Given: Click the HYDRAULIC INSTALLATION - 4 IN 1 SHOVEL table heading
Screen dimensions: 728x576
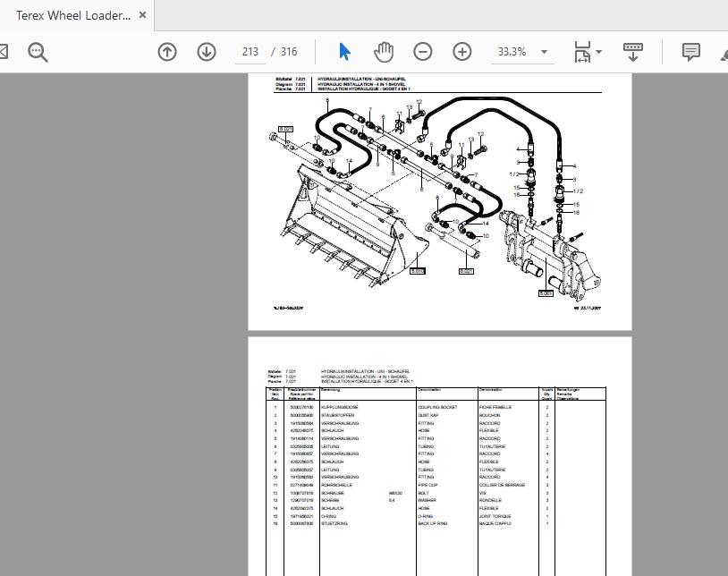Looking at the screenshot, I should pos(364,377).
